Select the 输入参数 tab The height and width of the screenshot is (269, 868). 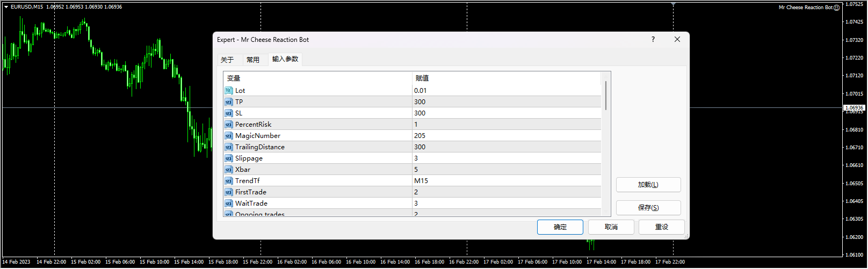[x=285, y=59]
